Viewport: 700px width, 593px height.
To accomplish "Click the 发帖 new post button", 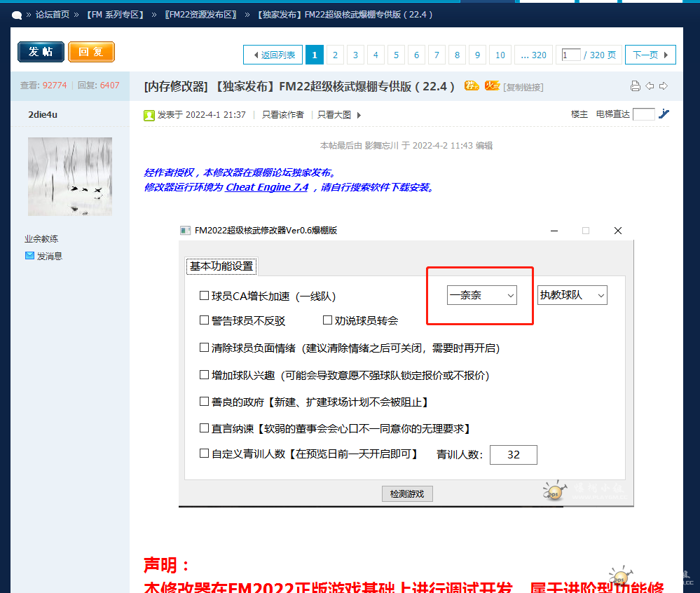I will click(41, 52).
